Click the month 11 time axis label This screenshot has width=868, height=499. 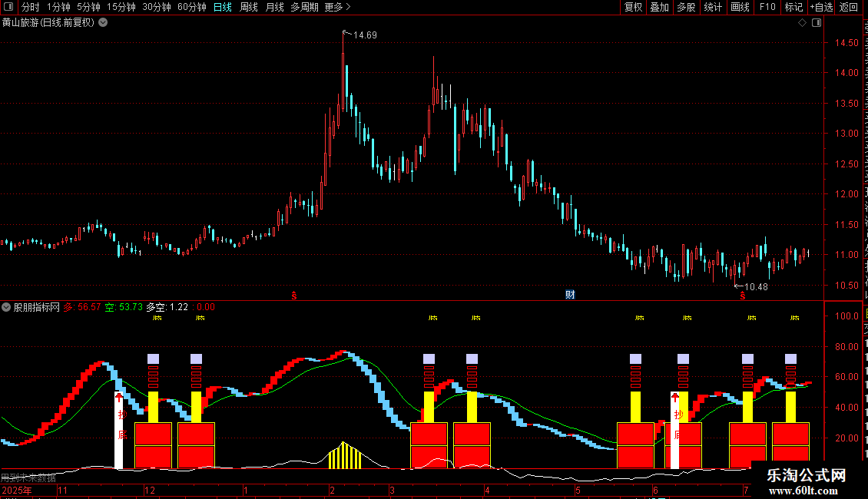[62, 490]
